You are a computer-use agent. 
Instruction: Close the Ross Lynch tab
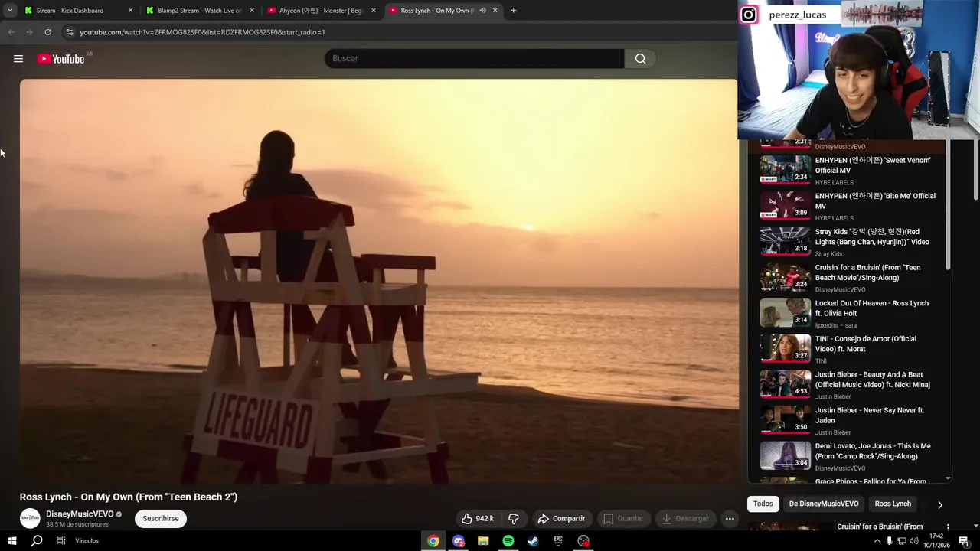click(x=495, y=11)
